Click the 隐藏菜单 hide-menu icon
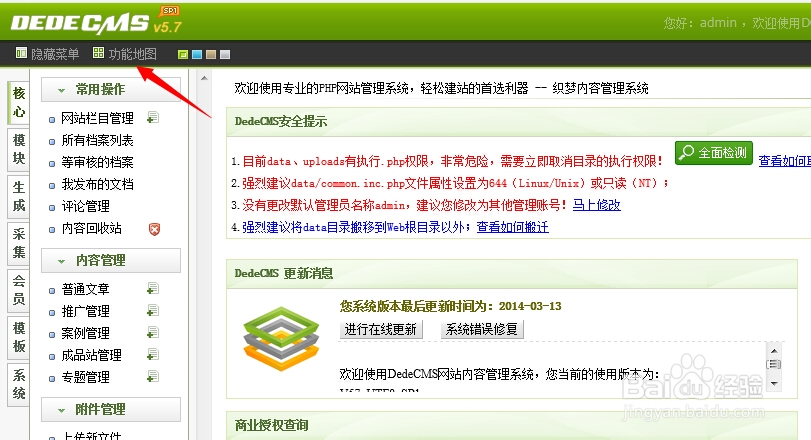811x440 pixels. pyautogui.click(x=21, y=53)
